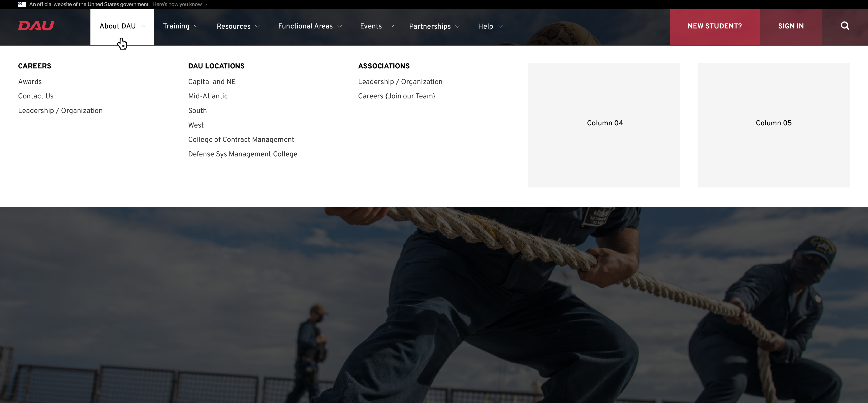Open the West location
The height and width of the screenshot is (403, 868).
click(196, 125)
